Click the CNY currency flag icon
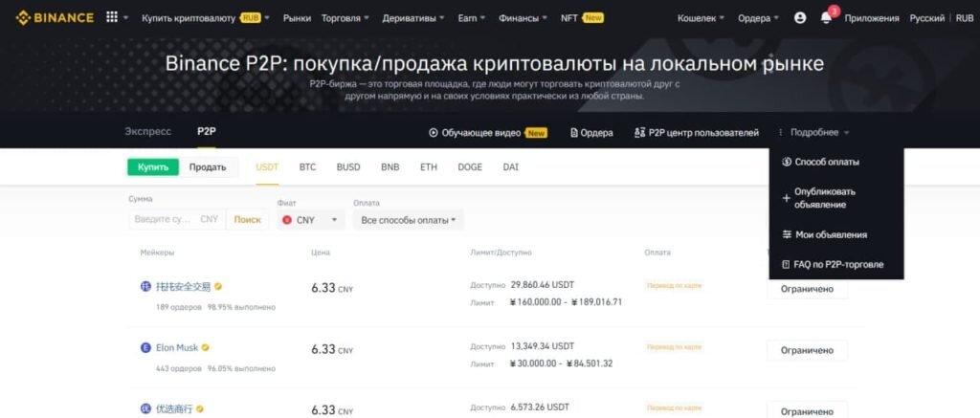980x418 pixels. click(287, 220)
